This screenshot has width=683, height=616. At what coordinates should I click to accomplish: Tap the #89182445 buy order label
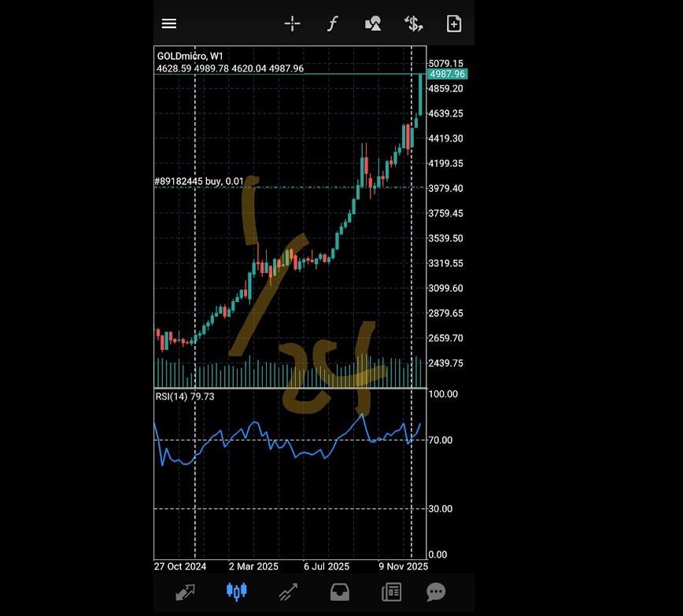coord(199,182)
